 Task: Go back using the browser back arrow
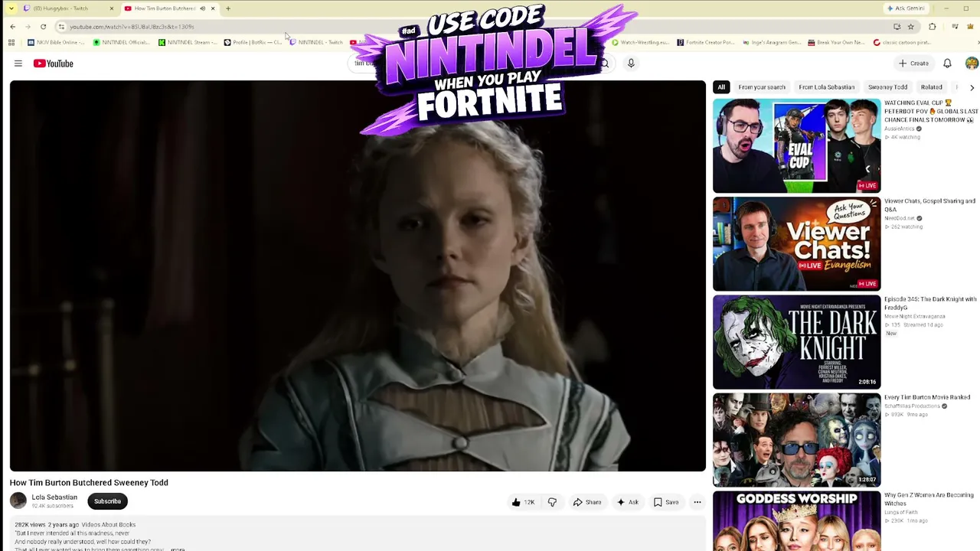point(12,27)
